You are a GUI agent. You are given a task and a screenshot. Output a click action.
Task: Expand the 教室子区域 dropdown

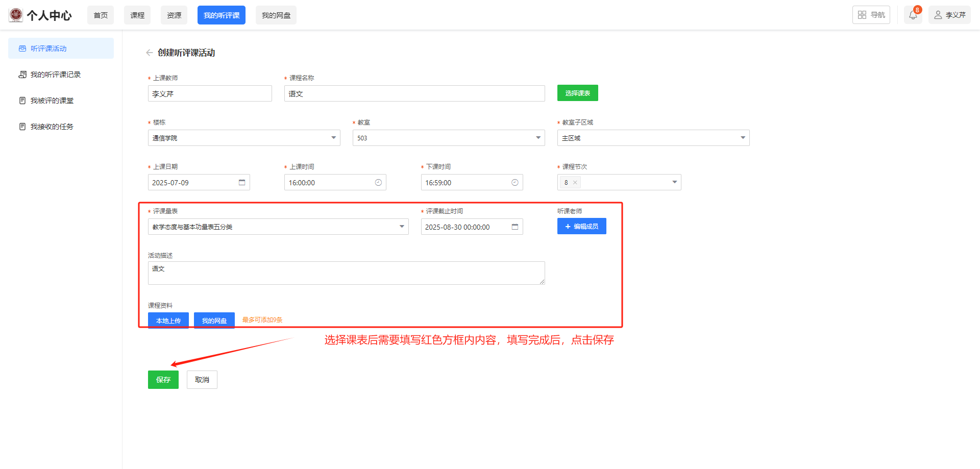[743, 138]
